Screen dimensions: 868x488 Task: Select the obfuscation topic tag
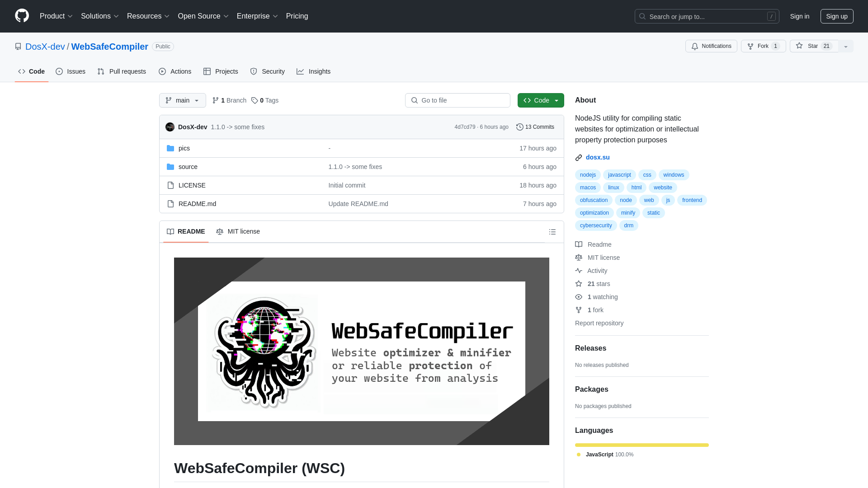pyautogui.click(x=594, y=200)
